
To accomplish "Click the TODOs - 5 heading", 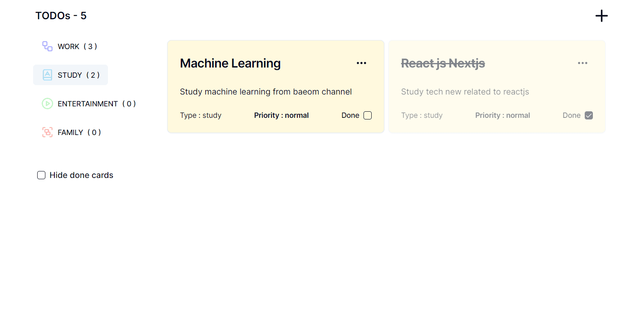I will pyautogui.click(x=61, y=16).
